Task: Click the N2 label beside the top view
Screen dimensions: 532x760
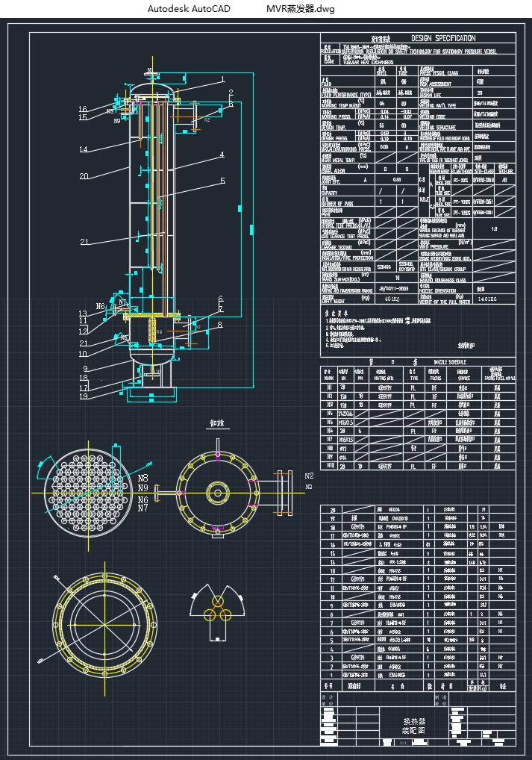Action: [x=309, y=476]
